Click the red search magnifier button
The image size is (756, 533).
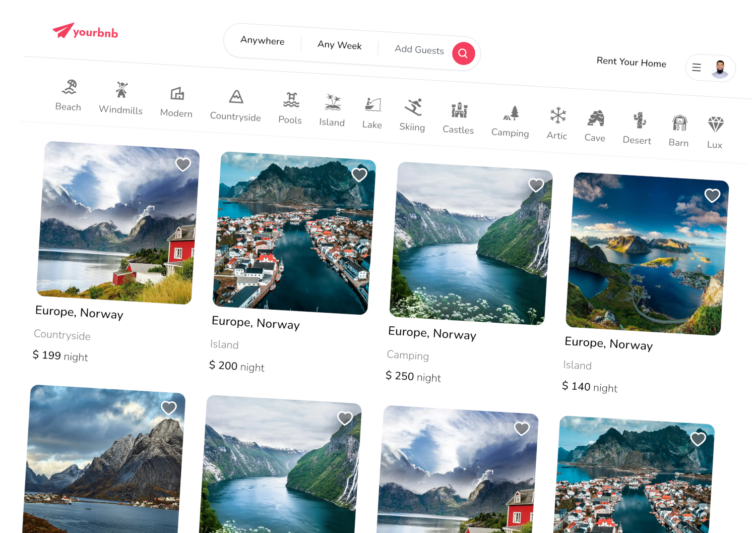(x=463, y=53)
